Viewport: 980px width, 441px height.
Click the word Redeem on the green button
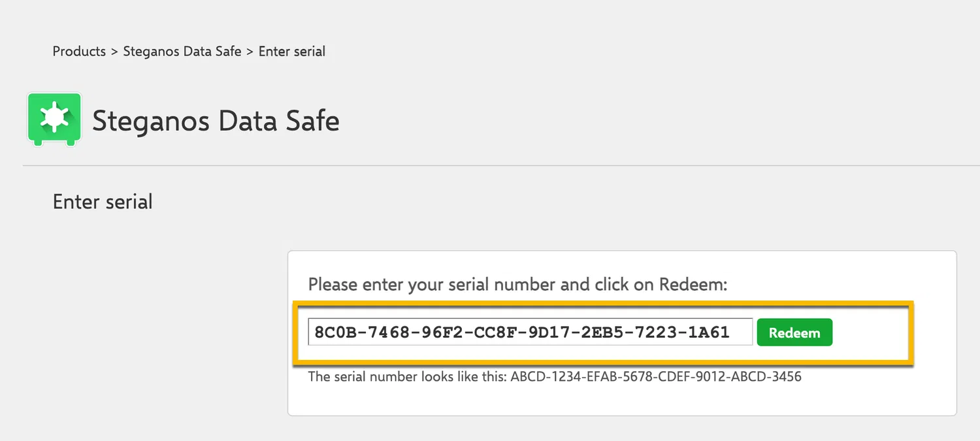(x=794, y=332)
